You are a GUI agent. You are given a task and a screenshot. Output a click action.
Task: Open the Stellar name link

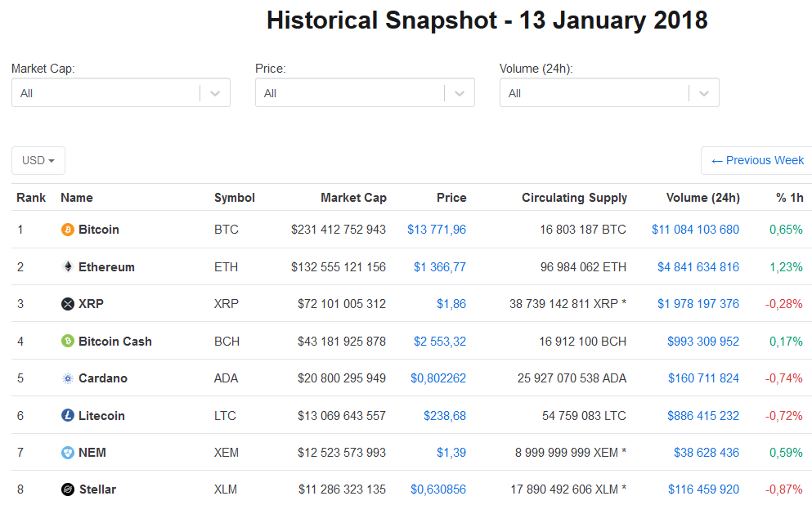[x=97, y=489]
